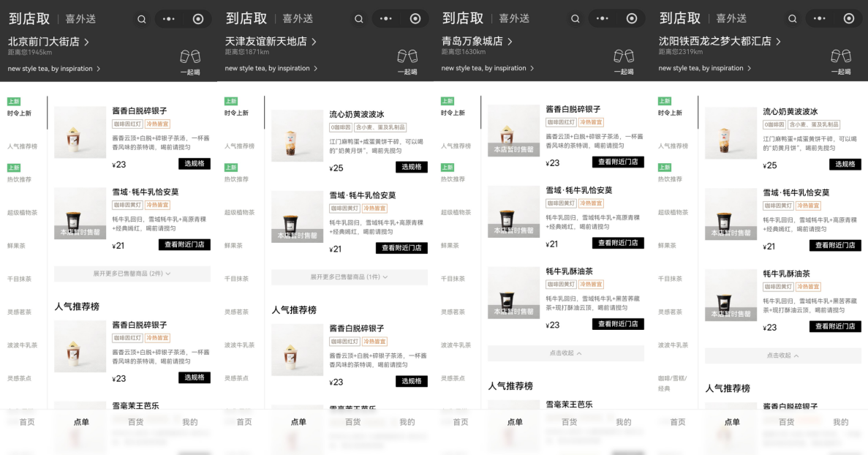
Task: Open three-dot capsule menu above 北京前门大街店
Action: [169, 19]
